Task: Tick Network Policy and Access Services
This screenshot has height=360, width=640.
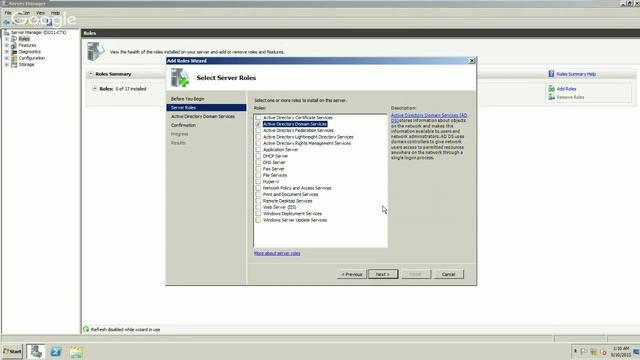Action: point(258,188)
